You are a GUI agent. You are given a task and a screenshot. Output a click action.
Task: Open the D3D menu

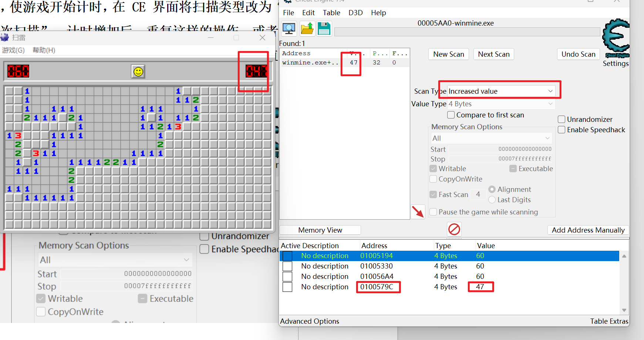pos(355,13)
